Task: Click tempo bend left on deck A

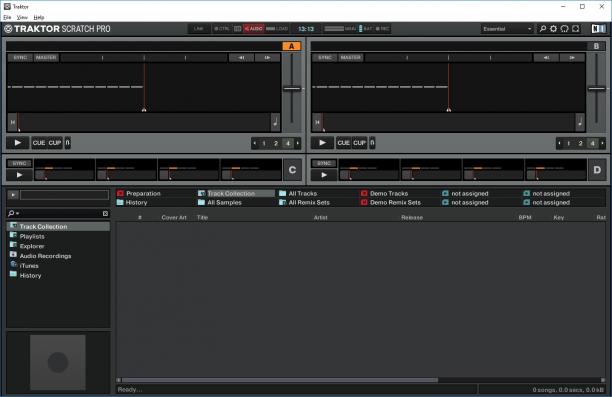Action: click(241, 58)
